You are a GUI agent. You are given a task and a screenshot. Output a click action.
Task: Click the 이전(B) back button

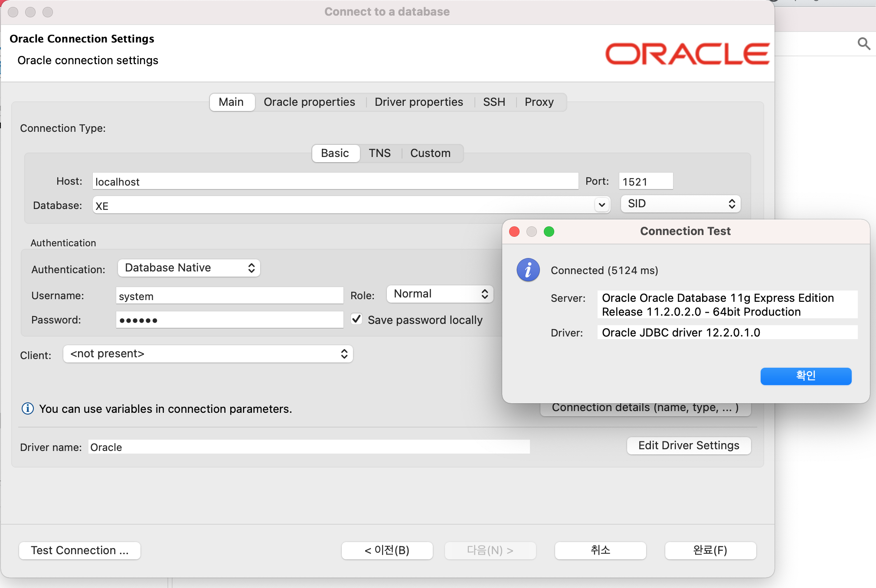tap(387, 550)
